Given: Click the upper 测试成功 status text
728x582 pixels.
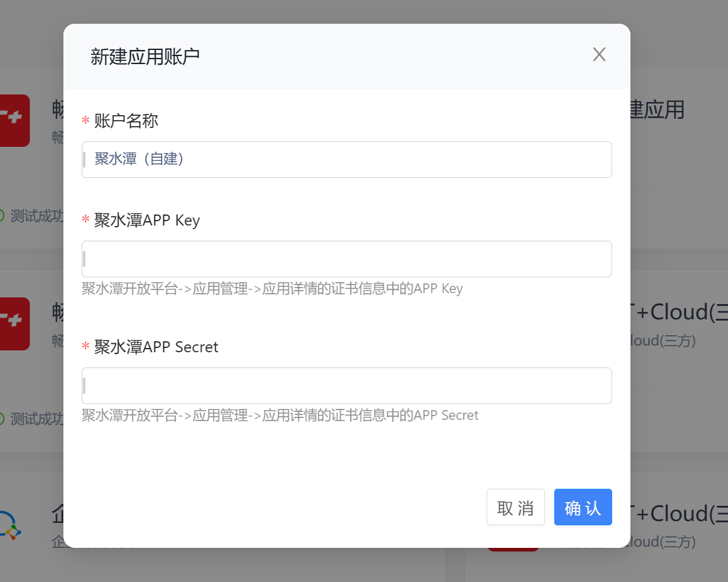Looking at the screenshot, I should click(x=37, y=216).
